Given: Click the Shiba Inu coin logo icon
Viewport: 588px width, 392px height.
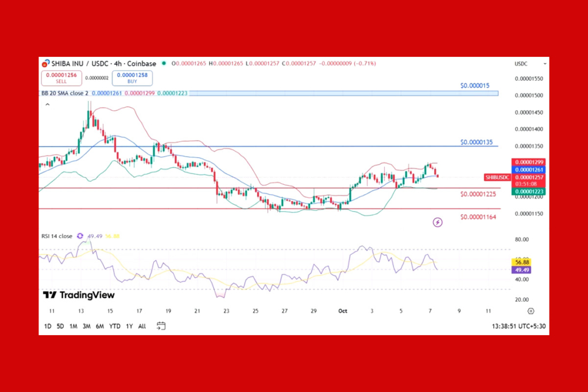Looking at the screenshot, I should [45, 64].
